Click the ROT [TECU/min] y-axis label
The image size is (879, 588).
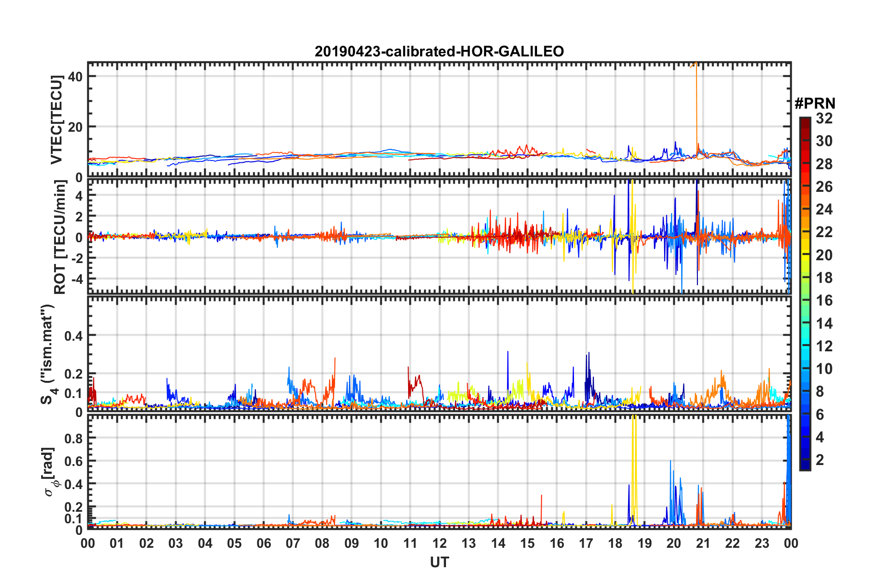click(60, 237)
